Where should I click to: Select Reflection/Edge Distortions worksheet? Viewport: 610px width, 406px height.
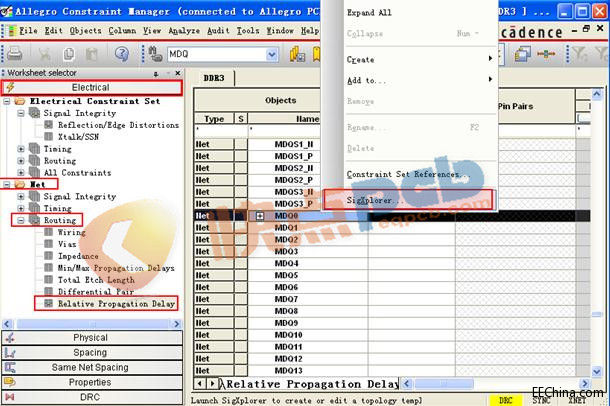coord(118,125)
